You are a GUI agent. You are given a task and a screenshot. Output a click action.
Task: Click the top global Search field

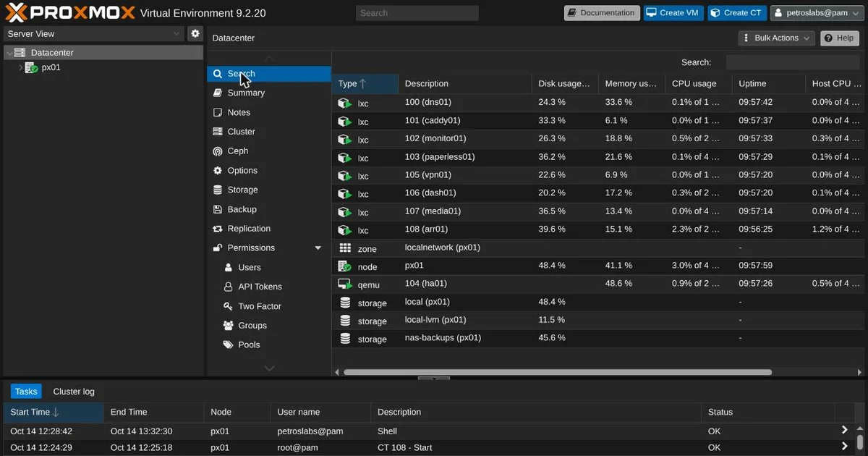pos(417,13)
